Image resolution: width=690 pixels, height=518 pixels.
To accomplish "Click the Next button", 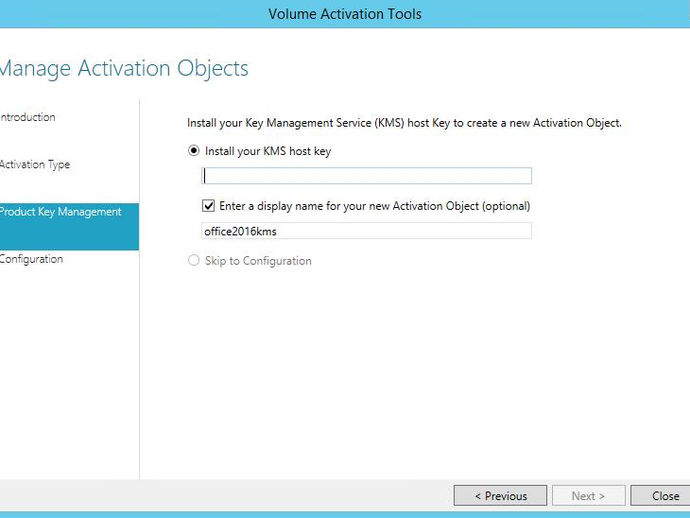I will (588, 496).
